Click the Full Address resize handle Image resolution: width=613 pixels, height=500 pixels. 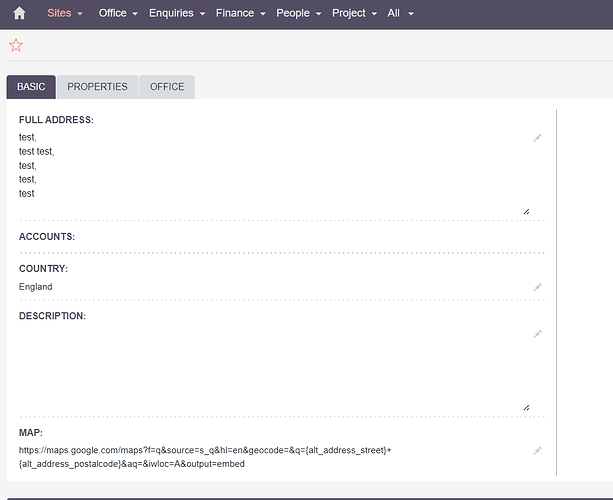click(x=526, y=211)
